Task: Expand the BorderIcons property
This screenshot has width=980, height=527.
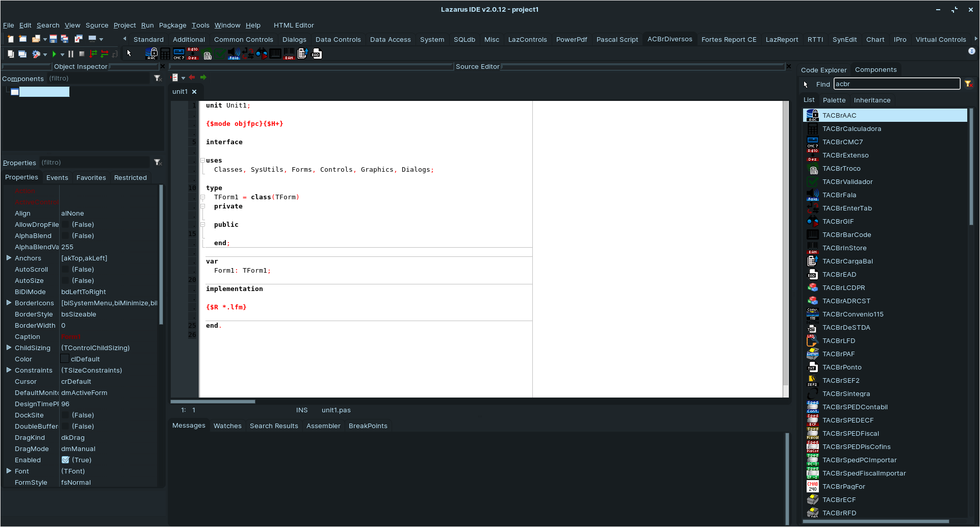Action: click(9, 303)
